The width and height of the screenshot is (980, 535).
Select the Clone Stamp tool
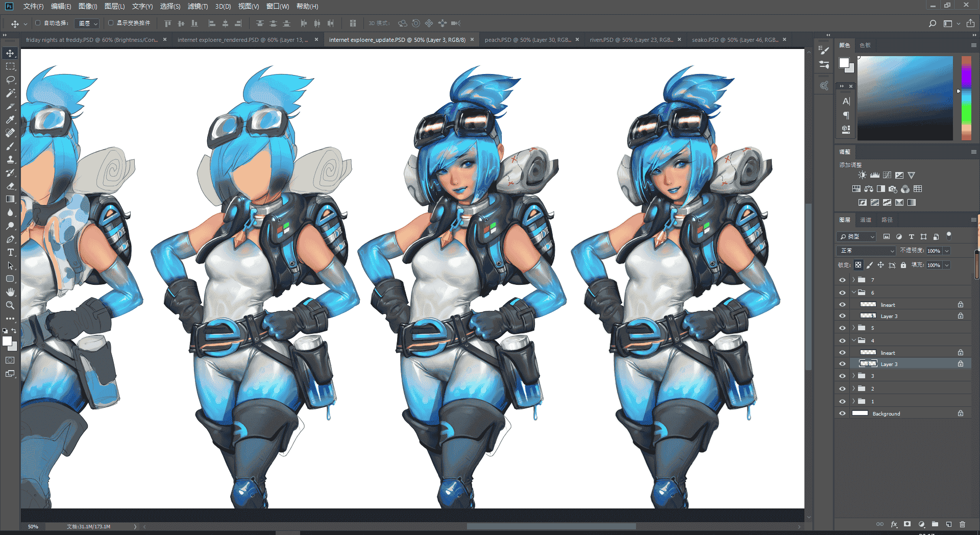pyautogui.click(x=10, y=159)
